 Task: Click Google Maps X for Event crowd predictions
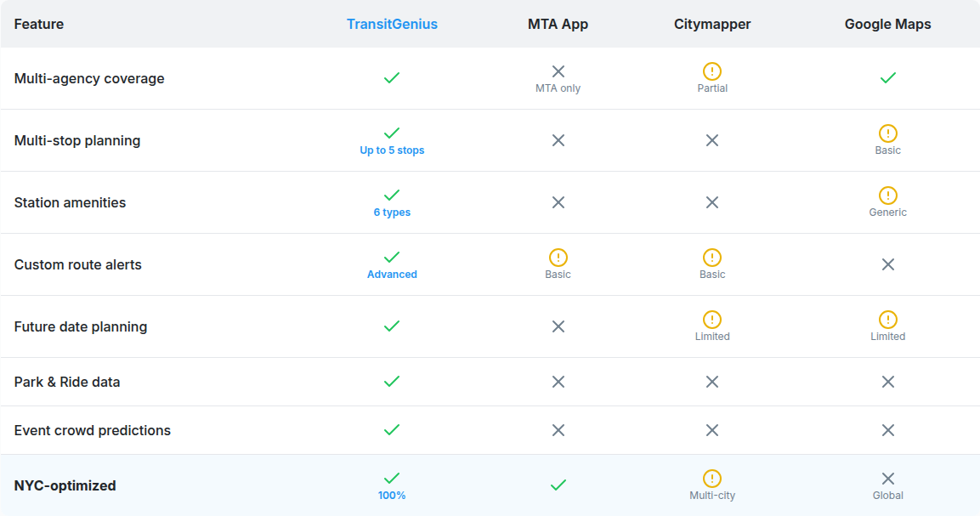click(x=888, y=430)
